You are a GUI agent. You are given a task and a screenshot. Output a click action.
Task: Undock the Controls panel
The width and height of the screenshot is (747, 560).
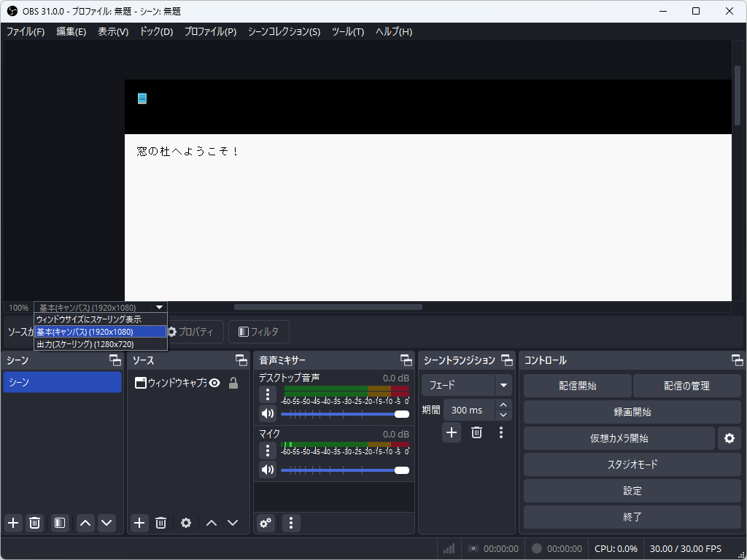click(x=737, y=360)
